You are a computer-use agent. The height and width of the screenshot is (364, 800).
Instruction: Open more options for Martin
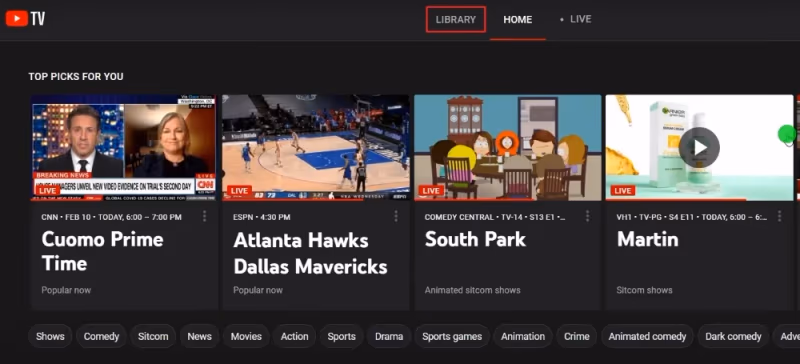point(779,216)
